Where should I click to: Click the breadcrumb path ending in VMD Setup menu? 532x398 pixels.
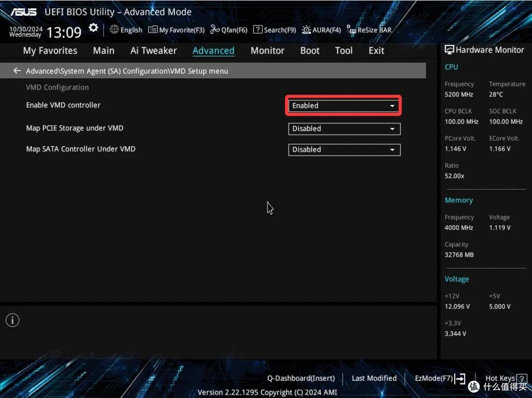coord(127,71)
